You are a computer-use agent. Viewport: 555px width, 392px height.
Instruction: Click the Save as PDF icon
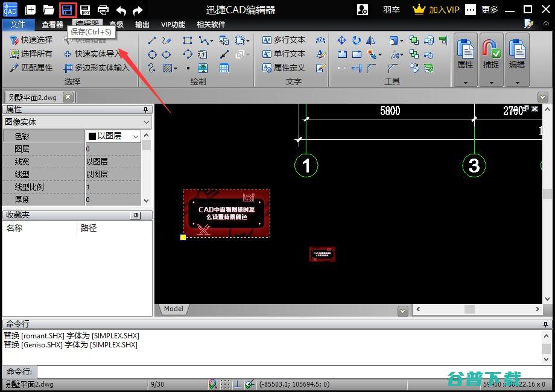point(85,10)
